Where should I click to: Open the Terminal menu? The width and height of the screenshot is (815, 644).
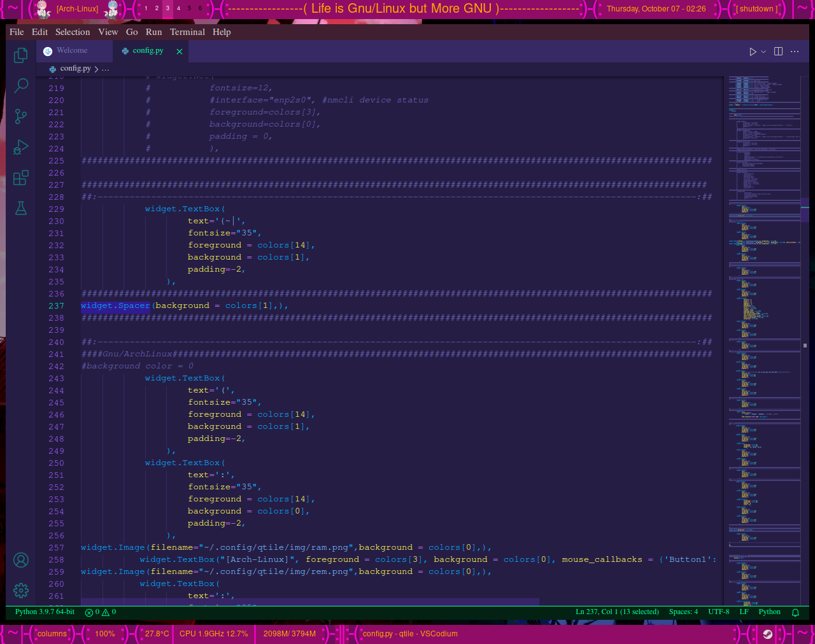point(187,32)
